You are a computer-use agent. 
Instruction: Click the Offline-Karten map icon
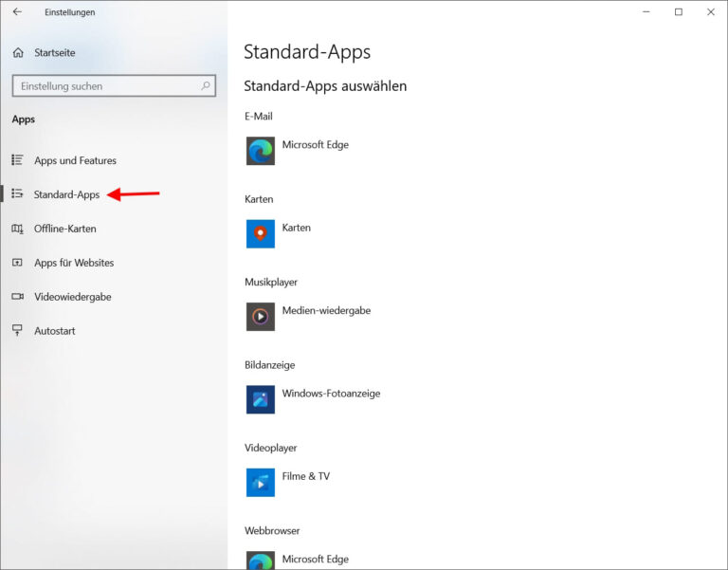[17, 229]
